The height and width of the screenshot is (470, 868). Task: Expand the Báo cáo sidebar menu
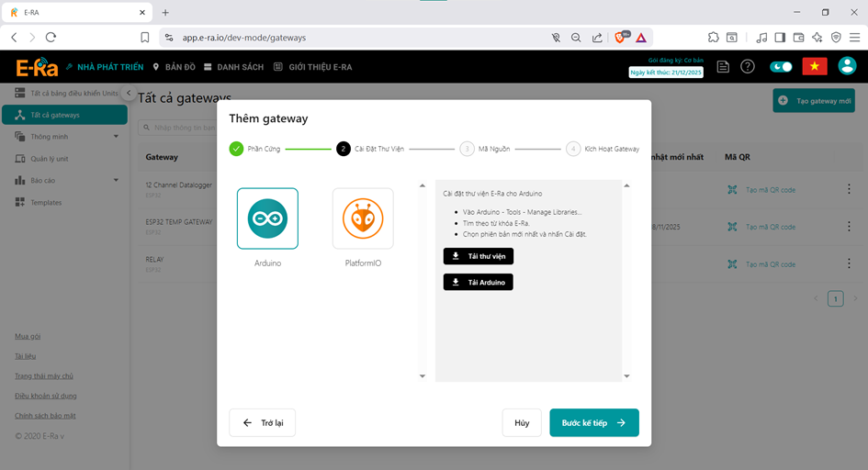pyautogui.click(x=68, y=181)
